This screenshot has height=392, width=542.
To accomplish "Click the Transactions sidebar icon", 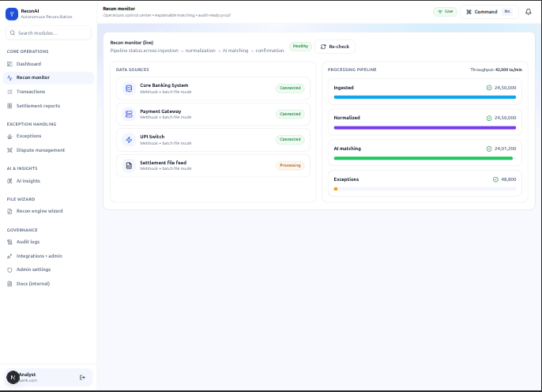I will (x=9, y=92).
